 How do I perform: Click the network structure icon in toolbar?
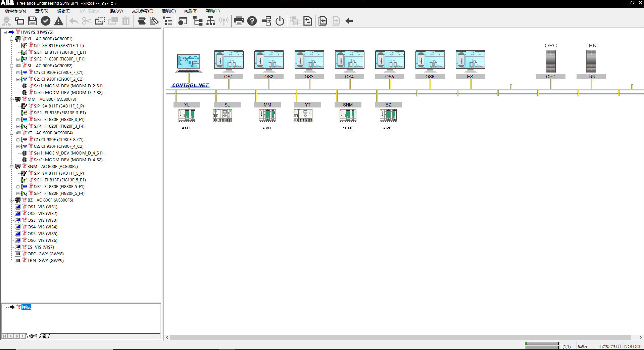point(211,21)
